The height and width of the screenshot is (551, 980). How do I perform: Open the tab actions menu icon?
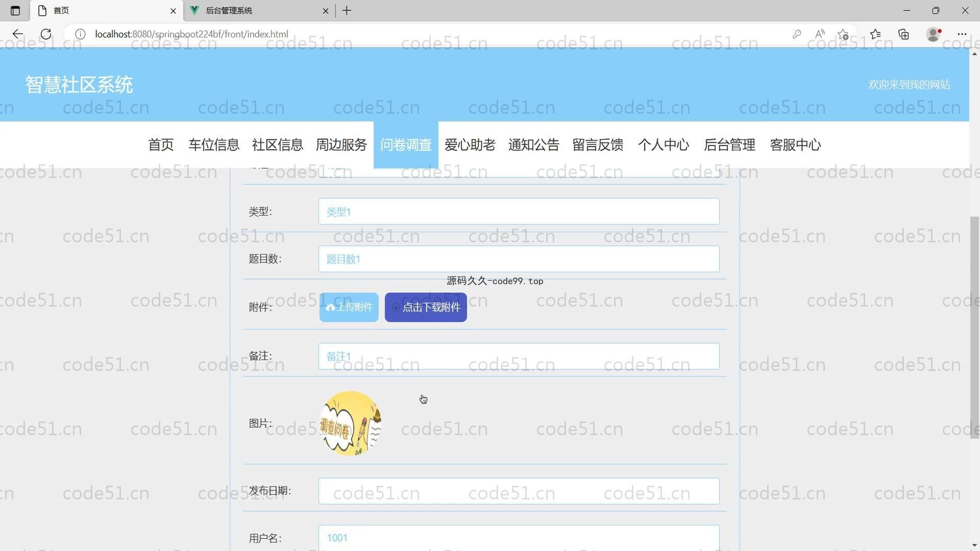pos(15,11)
